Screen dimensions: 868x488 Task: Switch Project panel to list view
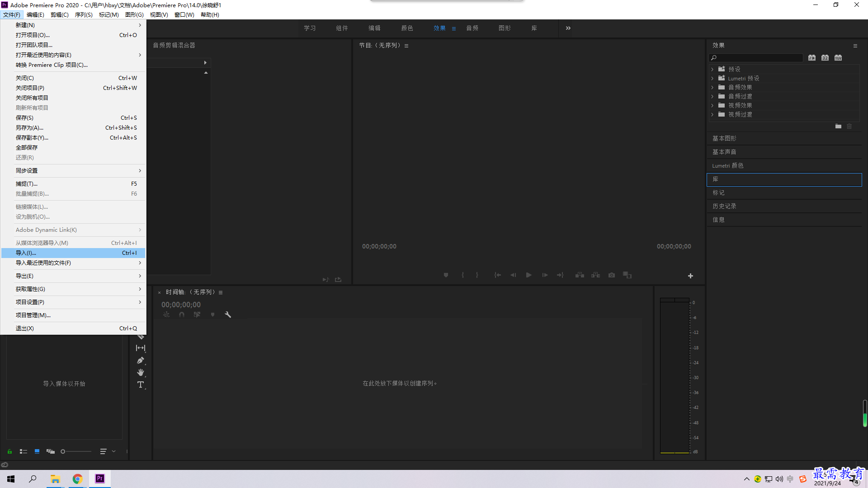[24, 451]
